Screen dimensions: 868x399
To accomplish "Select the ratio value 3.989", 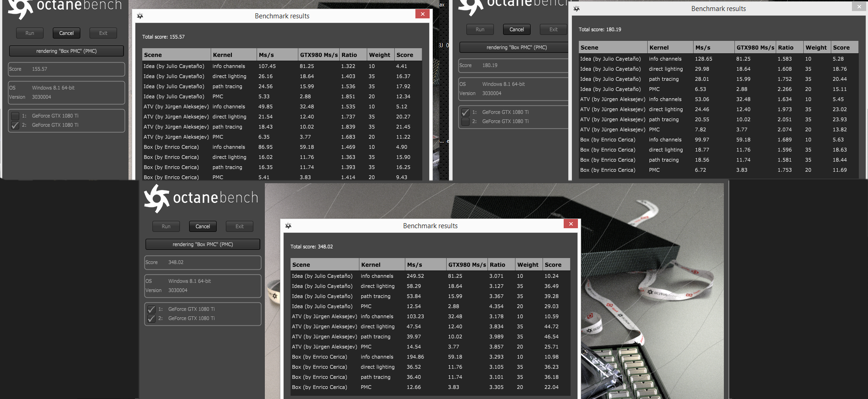I will click(x=496, y=337).
